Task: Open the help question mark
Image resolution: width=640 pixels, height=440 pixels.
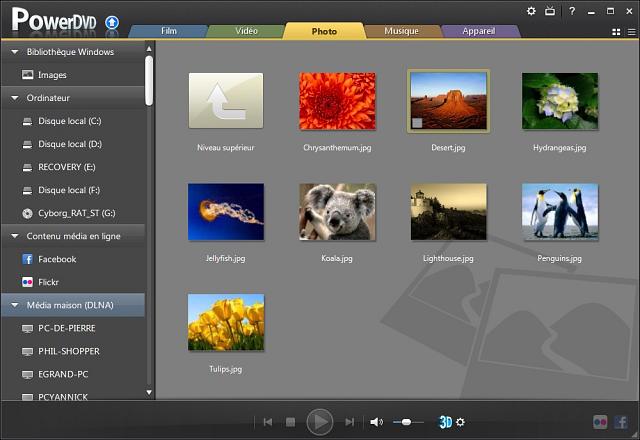Action: point(571,11)
